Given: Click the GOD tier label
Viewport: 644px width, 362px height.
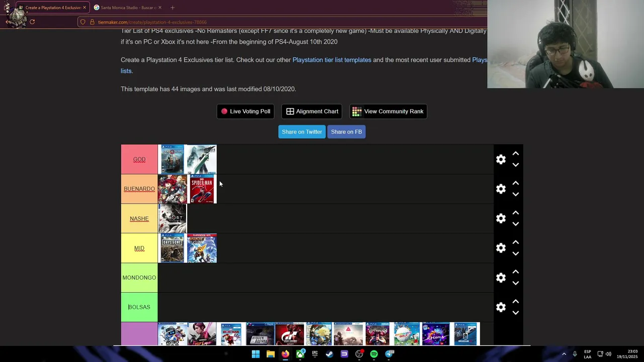Looking at the screenshot, I should click(139, 159).
